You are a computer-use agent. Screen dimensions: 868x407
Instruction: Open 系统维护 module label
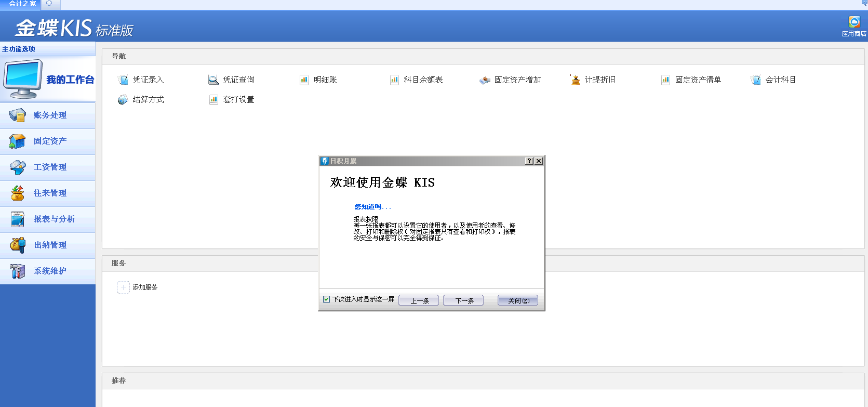tap(50, 271)
